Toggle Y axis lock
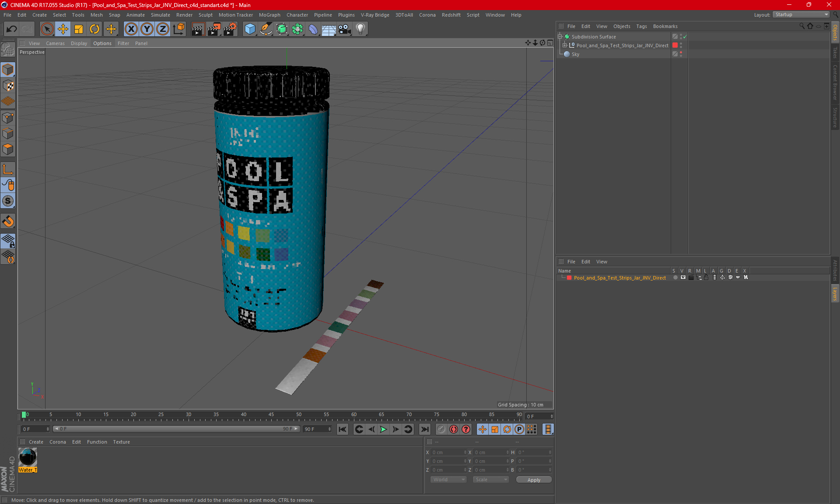This screenshot has height=504, width=840. click(147, 29)
